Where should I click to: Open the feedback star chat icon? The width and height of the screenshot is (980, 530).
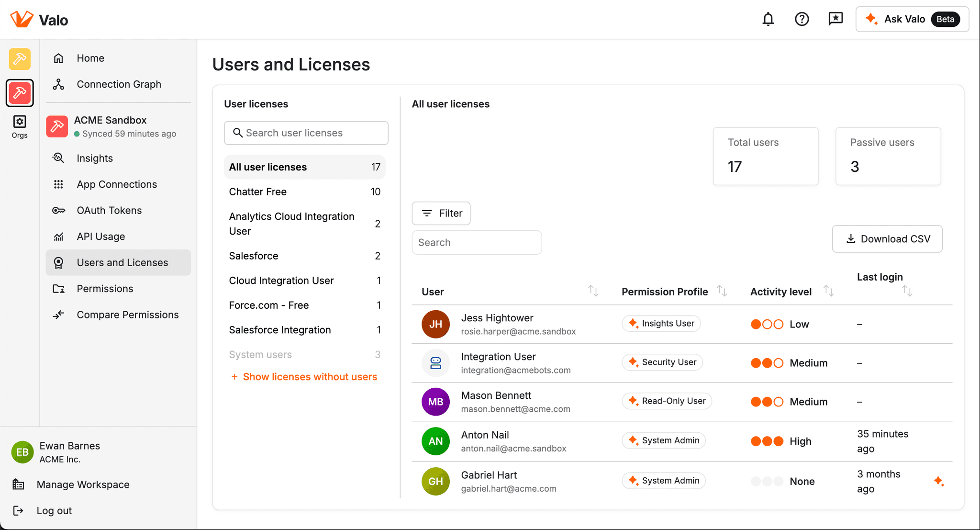click(835, 19)
